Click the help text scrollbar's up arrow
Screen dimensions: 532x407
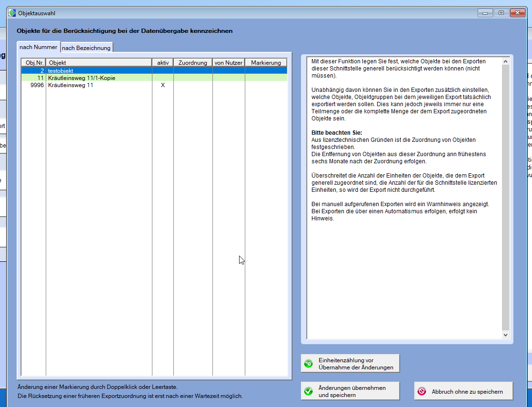(505, 61)
